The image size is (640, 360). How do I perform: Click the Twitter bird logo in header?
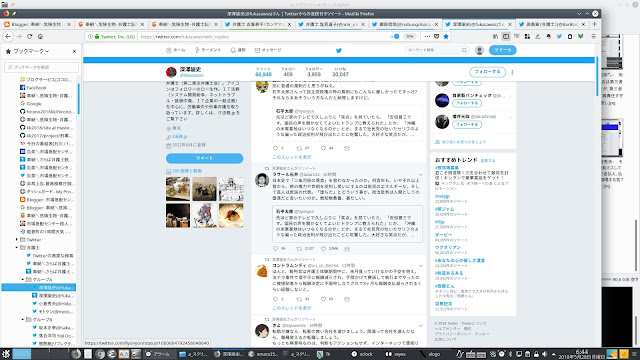338,50
